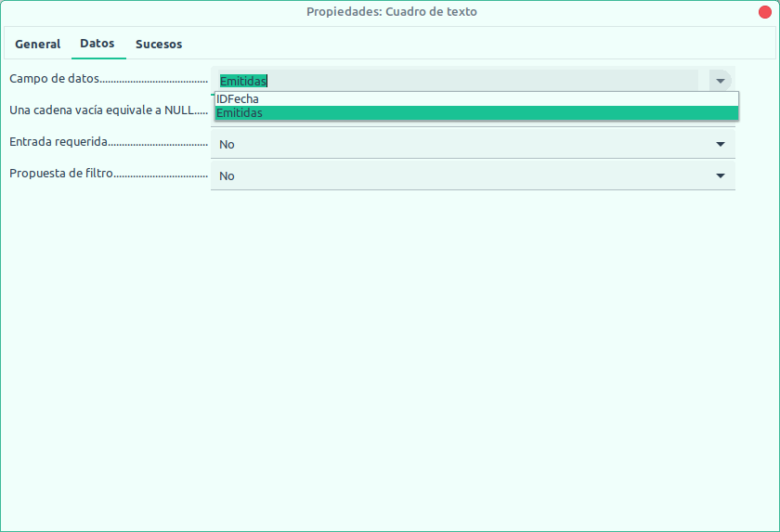Choose Emitidas from the dropdown list
The height and width of the screenshot is (532, 780).
click(476, 113)
